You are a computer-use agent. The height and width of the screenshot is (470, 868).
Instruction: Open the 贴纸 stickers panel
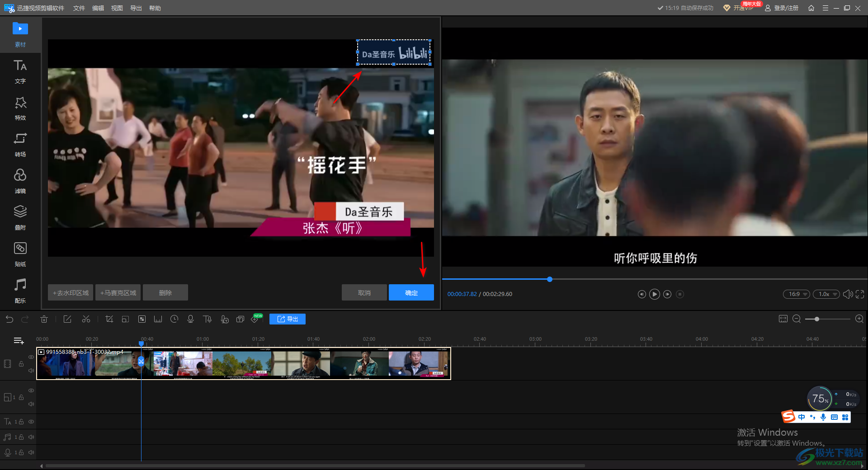tap(20, 254)
